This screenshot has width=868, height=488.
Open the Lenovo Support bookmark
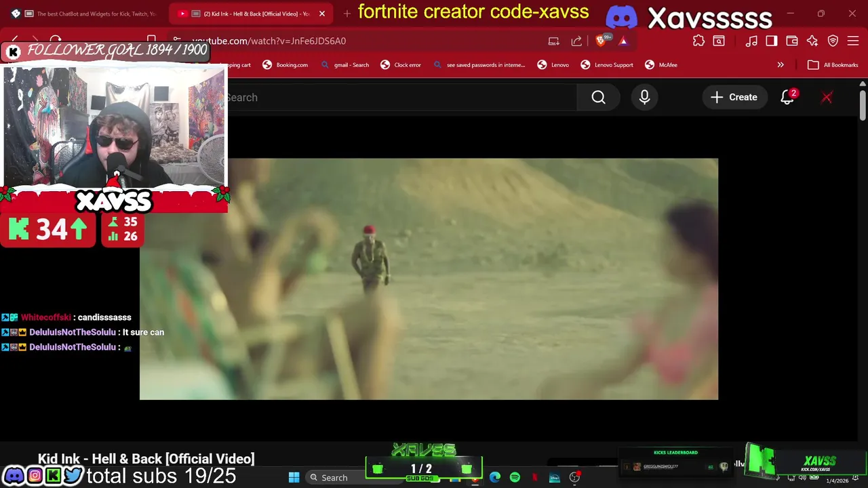tap(606, 65)
